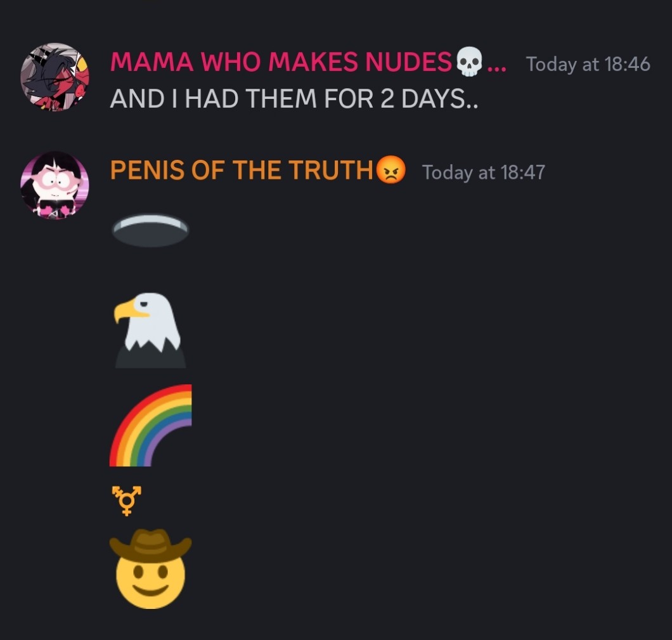Select the rainbow emoji
Screen dimensions: 672x640
pyautogui.click(x=150, y=425)
